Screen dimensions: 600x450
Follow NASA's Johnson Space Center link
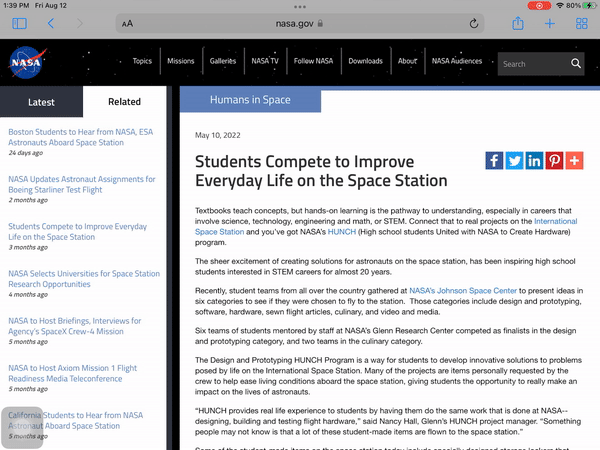[463, 290]
